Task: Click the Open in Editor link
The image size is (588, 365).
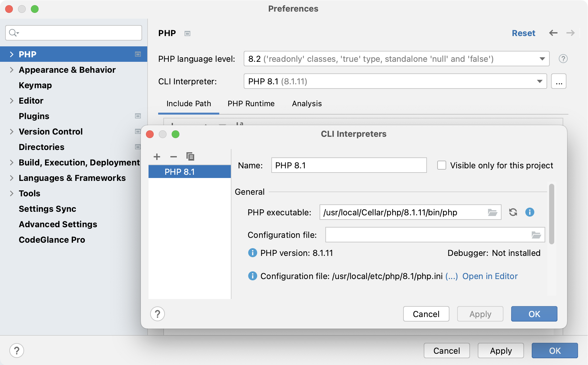Action: [x=490, y=276]
